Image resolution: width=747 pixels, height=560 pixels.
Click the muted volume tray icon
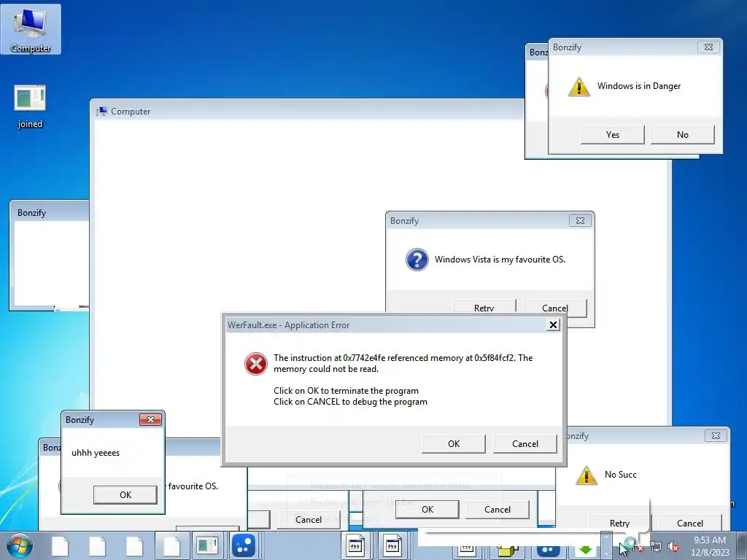tap(673, 547)
